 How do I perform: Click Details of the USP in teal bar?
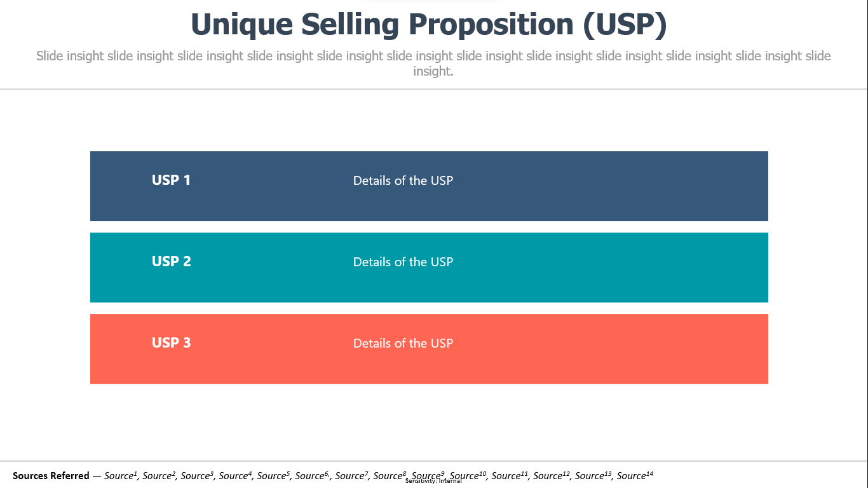point(403,262)
